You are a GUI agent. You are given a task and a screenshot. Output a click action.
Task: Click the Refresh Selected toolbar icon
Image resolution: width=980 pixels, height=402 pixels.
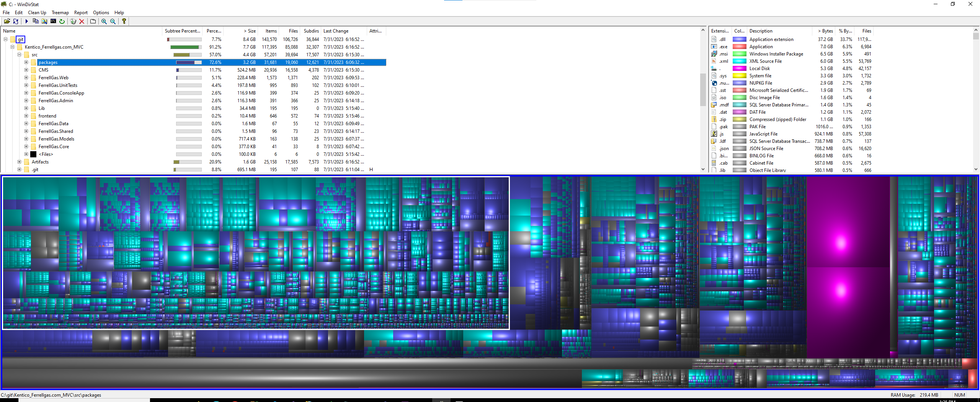click(16, 21)
